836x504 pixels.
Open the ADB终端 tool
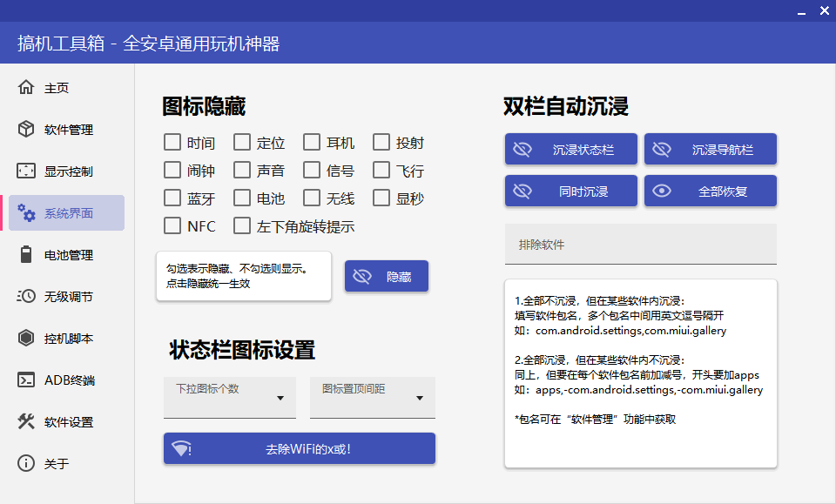coord(54,380)
